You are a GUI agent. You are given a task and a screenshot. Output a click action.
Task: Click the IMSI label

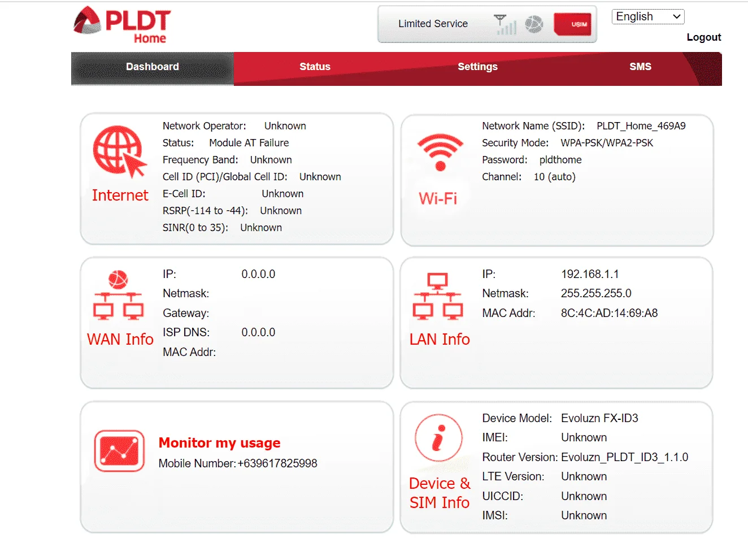coord(495,515)
